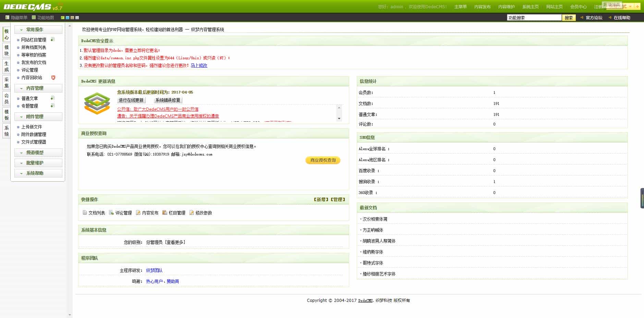
Task: Click the 文档列表 shortcut icon
Action: [85, 212]
